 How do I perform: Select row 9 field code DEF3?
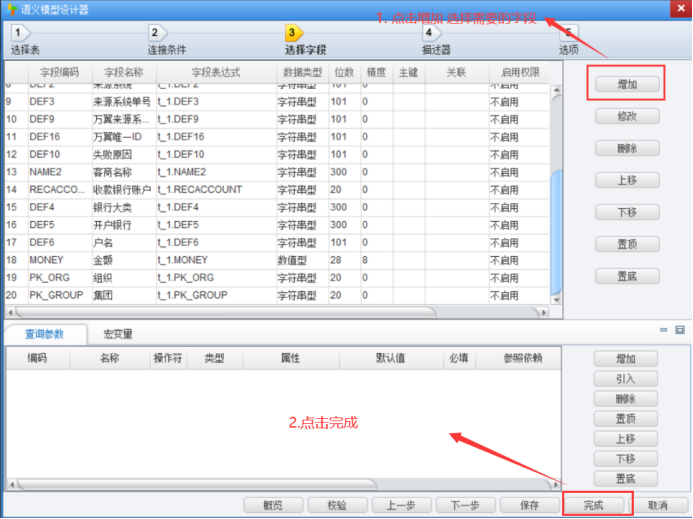pos(60,102)
